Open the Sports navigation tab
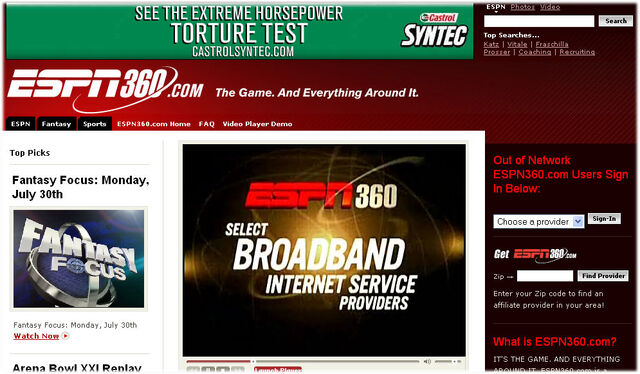 [95, 124]
